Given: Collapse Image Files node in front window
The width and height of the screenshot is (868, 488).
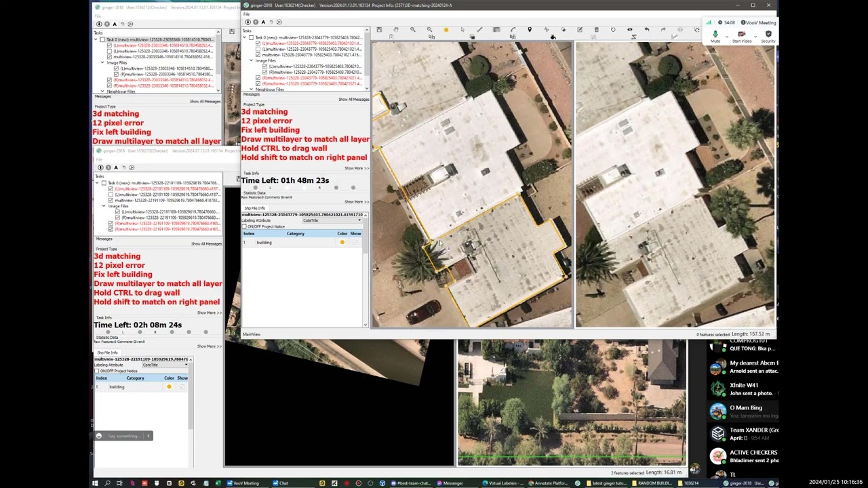Looking at the screenshot, I should coord(251,60).
